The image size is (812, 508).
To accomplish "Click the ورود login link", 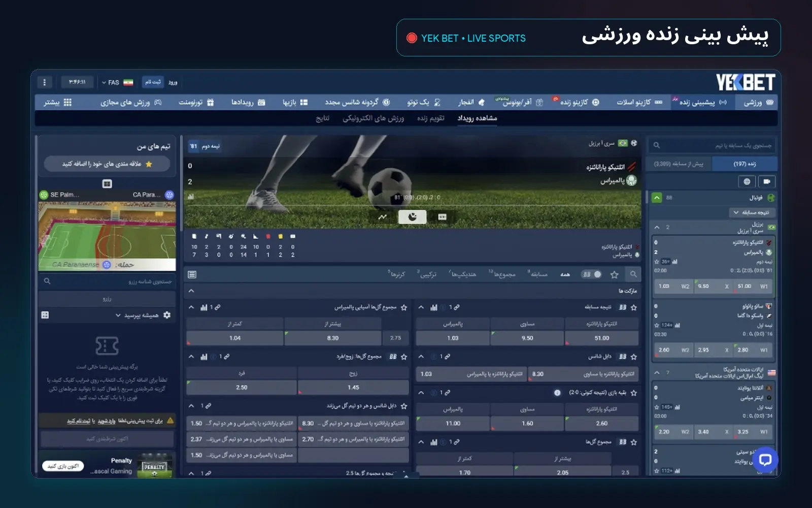I will 173,82.
